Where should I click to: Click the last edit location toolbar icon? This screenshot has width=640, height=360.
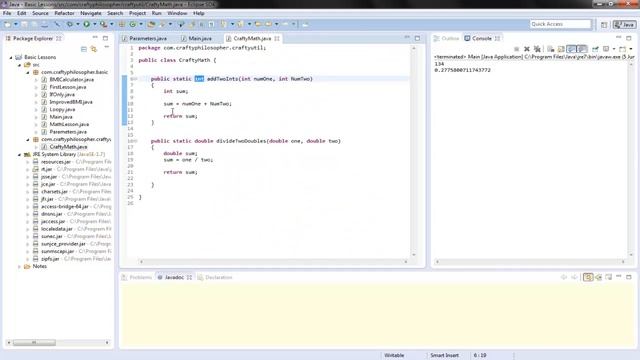pyautogui.click(x=258, y=24)
